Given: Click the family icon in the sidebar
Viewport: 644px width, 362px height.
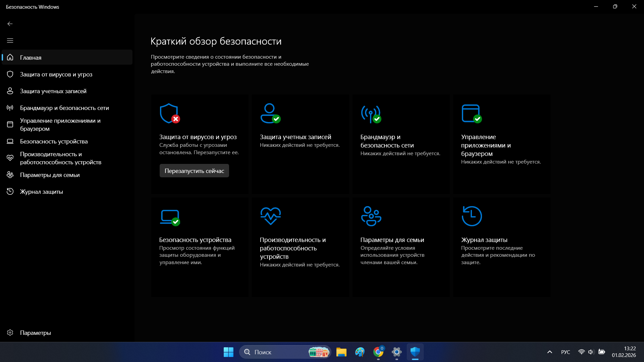Looking at the screenshot, I should pyautogui.click(x=10, y=175).
